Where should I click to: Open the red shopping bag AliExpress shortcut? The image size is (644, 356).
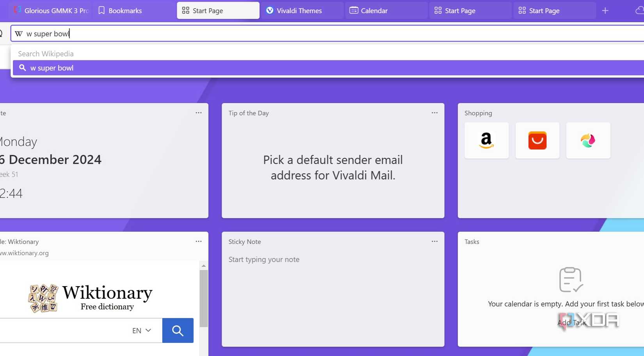pyautogui.click(x=537, y=140)
